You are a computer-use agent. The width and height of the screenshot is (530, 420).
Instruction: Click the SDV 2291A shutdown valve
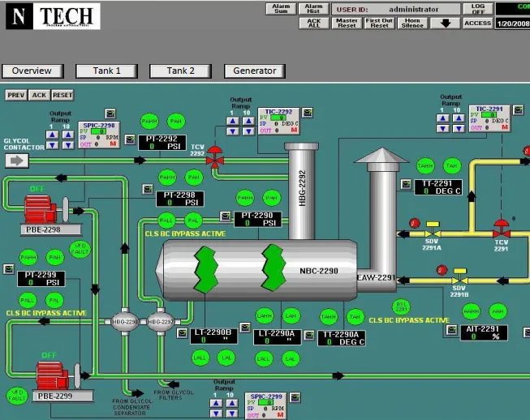click(x=432, y=225)
